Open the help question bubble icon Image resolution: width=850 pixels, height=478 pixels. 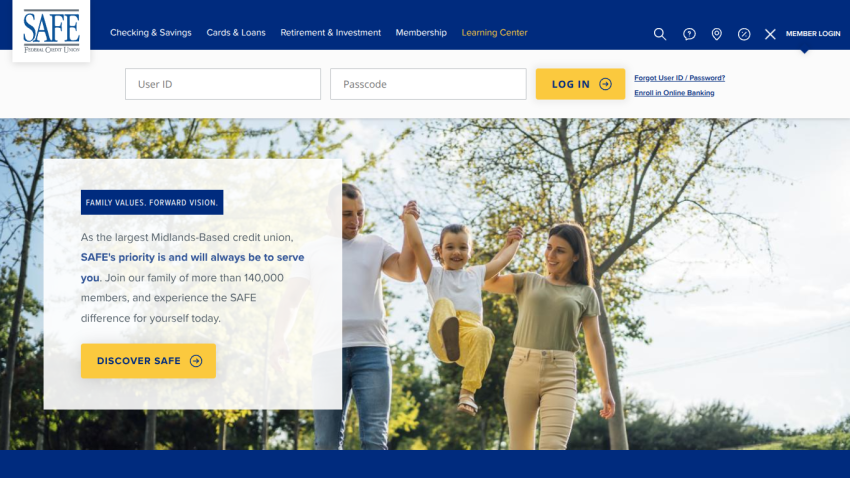(x=689, y=34)
